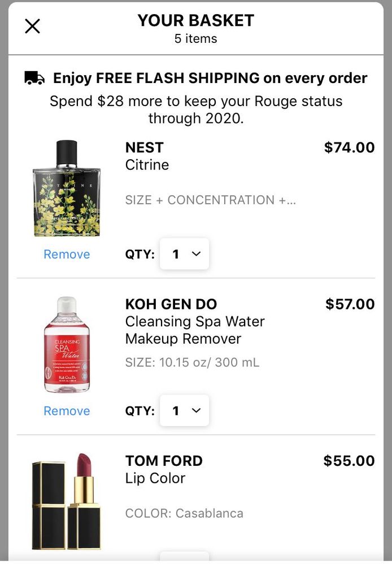Open the NEST Citrine perfume thumbnail
The width and height of the screenshot is (392, 564).
(x=67, y=189)
